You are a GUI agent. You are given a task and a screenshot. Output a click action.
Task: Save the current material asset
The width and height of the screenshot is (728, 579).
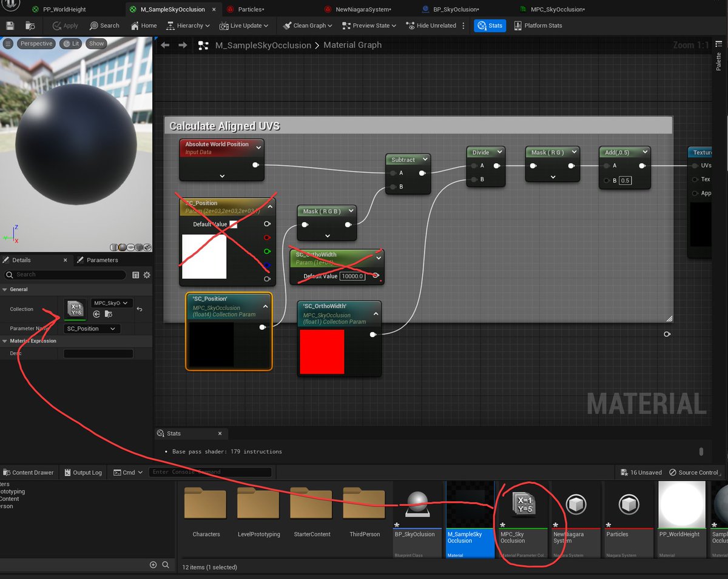(9, 25)
